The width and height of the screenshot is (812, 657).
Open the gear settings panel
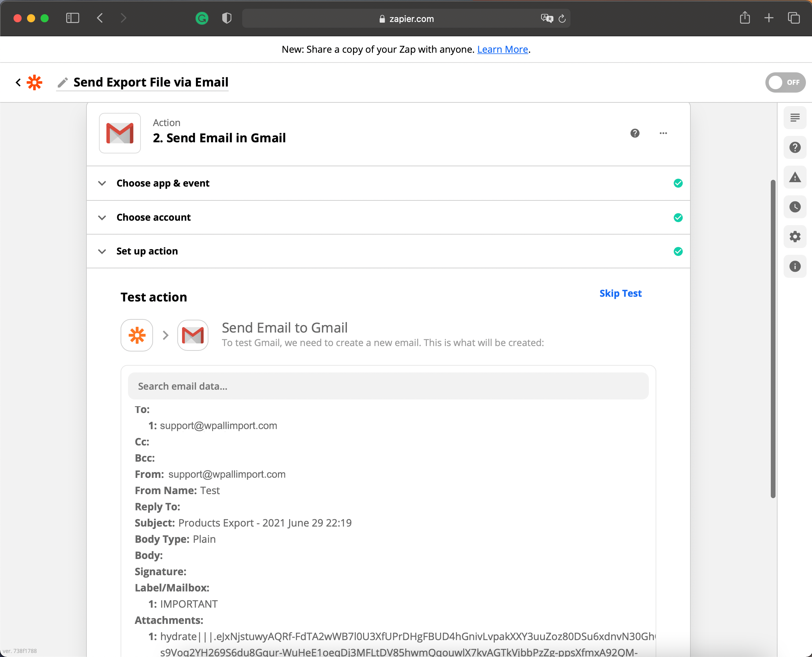[x=794, y=237]
